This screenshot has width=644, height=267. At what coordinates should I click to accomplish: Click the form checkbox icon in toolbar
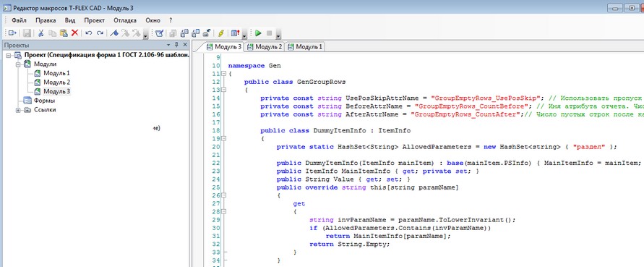(x=159, y=33)
